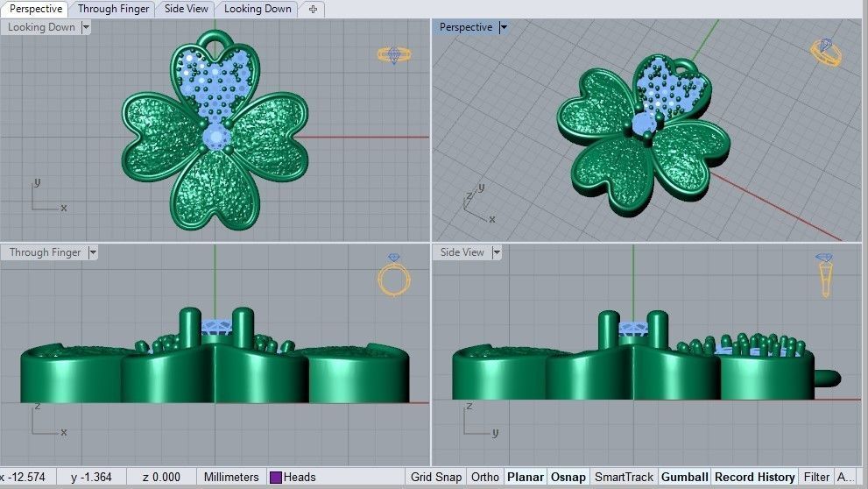Click the z 0.000 coordinate readout
This screenshot has width=868, height=489.
point(161,477)
